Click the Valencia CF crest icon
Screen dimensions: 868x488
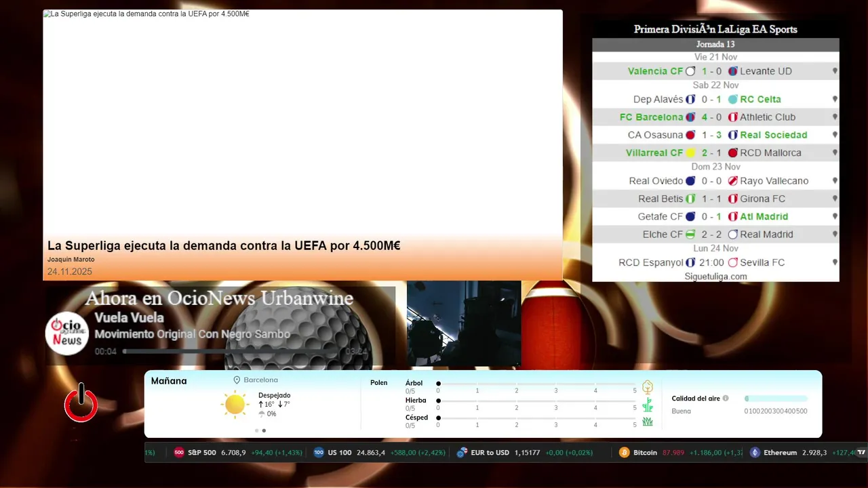690,71
